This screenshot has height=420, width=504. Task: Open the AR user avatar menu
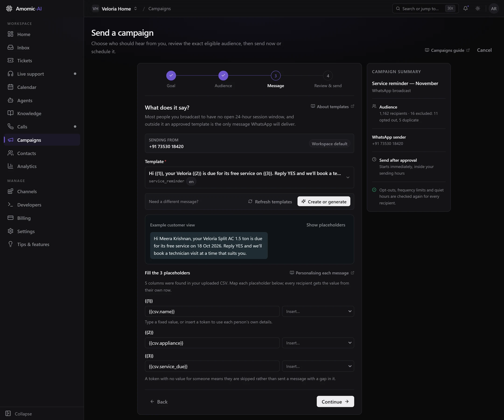coord(493,9)
